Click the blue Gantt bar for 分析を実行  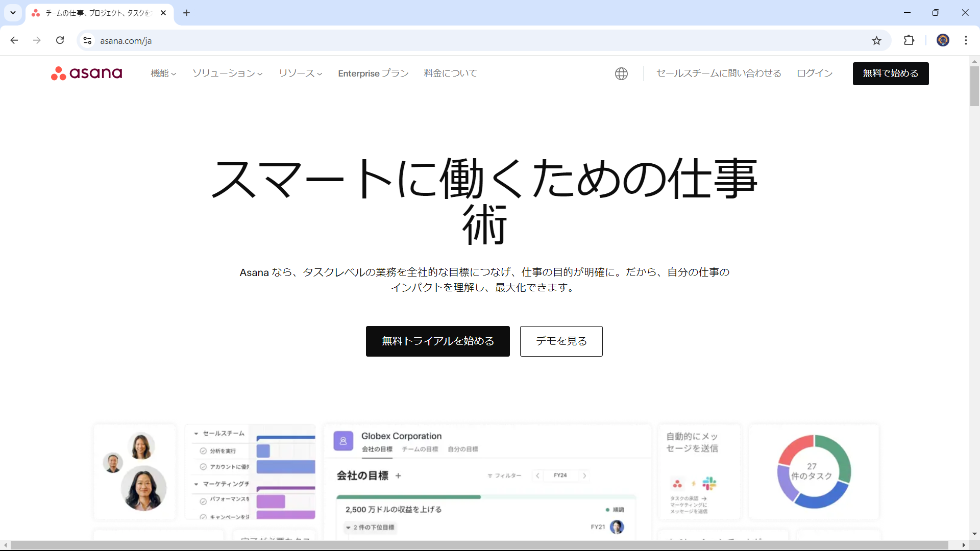(x=263, y=451)
